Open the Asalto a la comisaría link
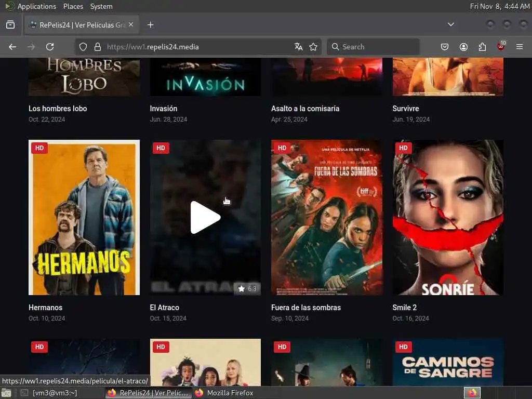This screenshot has width=532, height=399. tap(305, 109)
